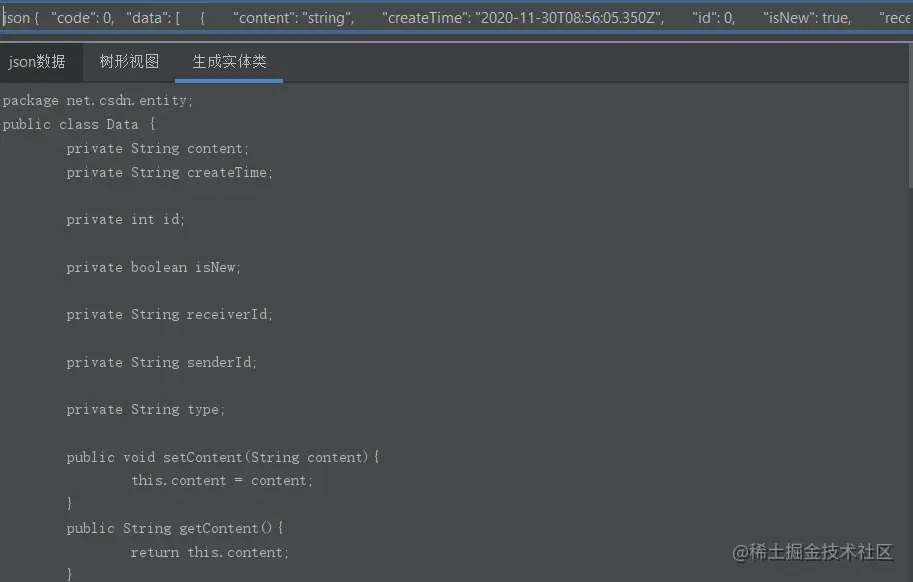Image resolution: width=913 pixels, height=582 pixels.
Task: Select the 生成实体类 tab
Action: pyautogui.click(x=229, y=62)
